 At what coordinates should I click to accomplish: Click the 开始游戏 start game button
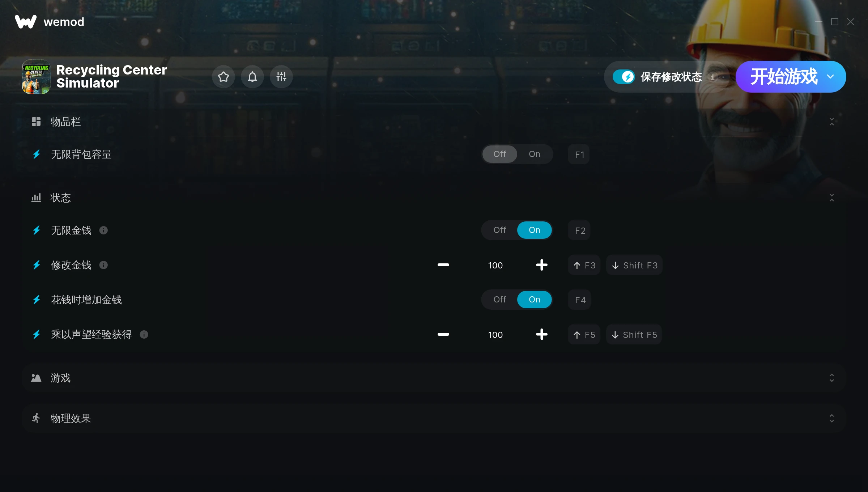pyautogui.click(x=784, y=76)
